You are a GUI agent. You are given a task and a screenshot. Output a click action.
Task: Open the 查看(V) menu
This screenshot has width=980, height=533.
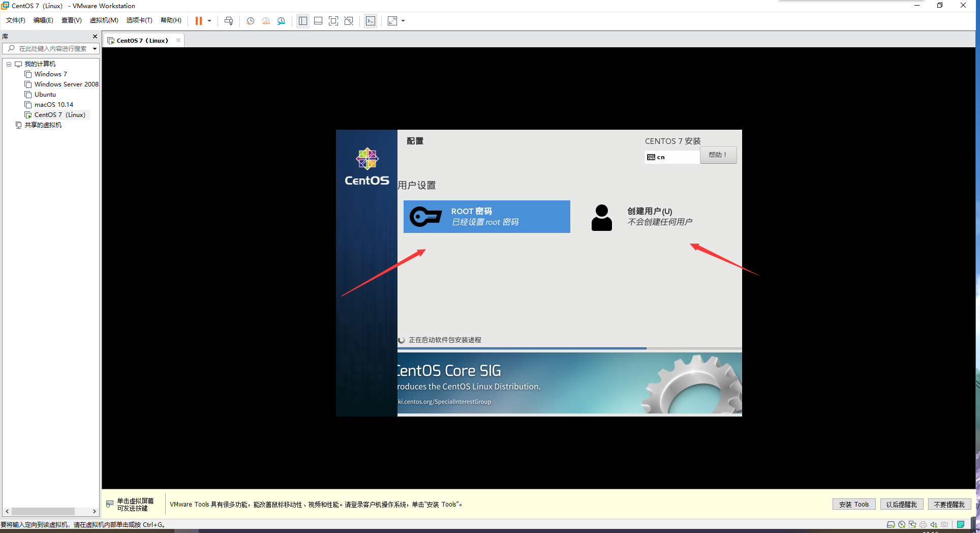(71, 20)
